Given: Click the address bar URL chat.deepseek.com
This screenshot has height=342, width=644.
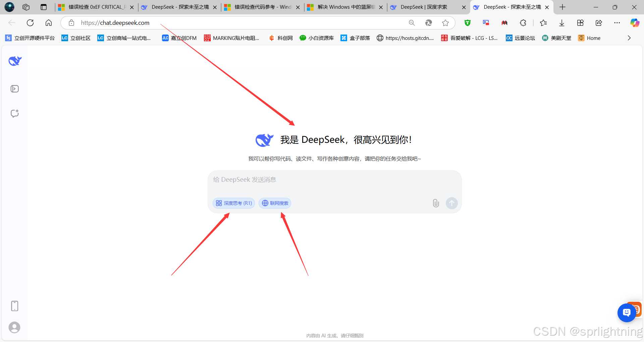Looking at the screenshot, I should (x=115, y=23).
